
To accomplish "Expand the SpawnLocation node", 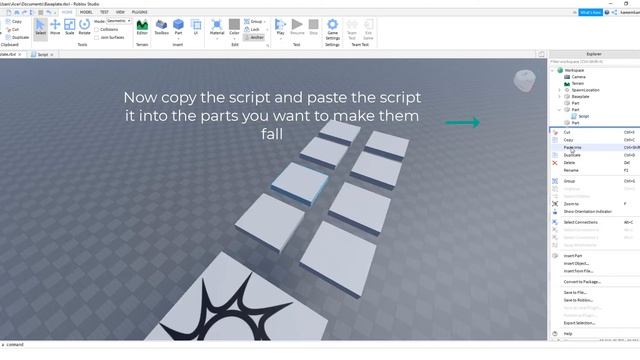I will point(560,90).
